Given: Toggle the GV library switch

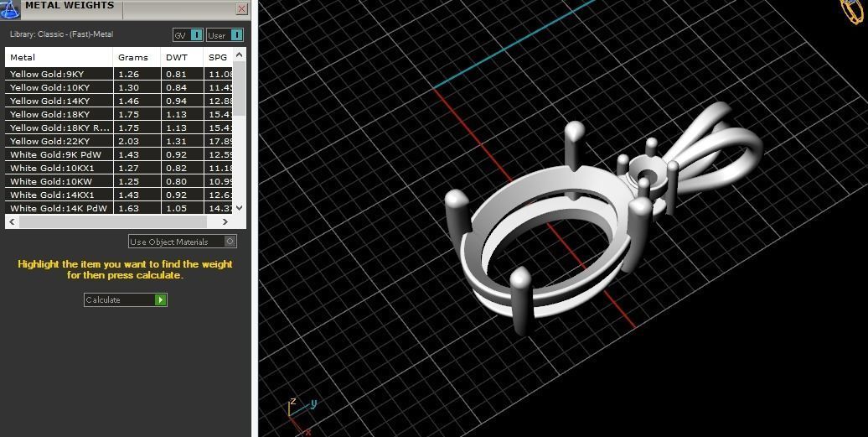Looking at the screenshot, I should pyautogui.click(x=189, y=35).
